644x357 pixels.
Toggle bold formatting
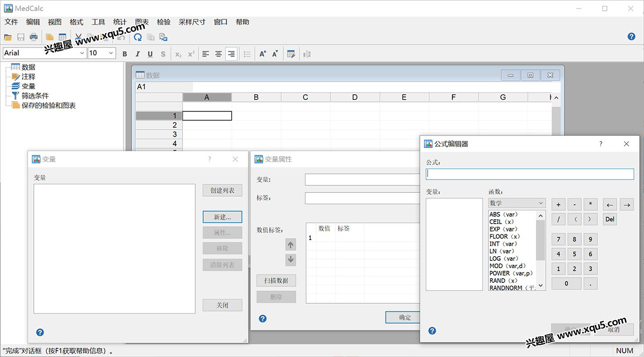point(125,54)
